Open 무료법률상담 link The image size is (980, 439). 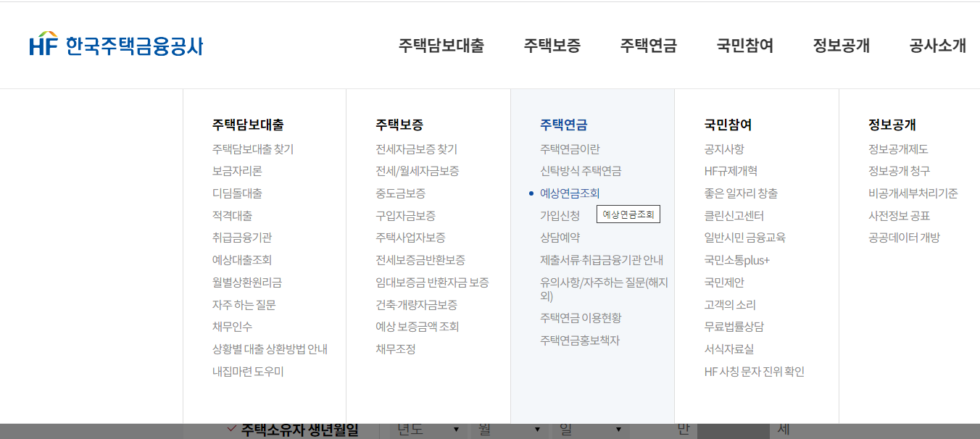click(734, 327)
